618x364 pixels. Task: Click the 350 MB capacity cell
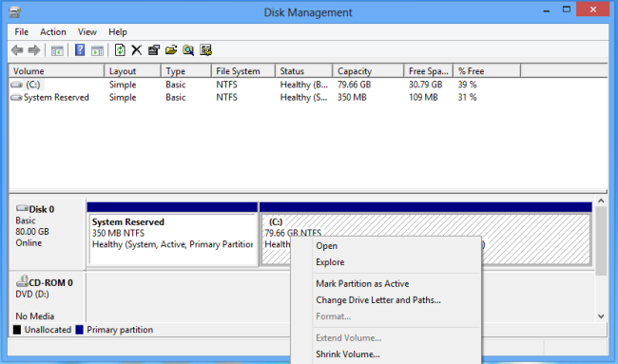352,97
